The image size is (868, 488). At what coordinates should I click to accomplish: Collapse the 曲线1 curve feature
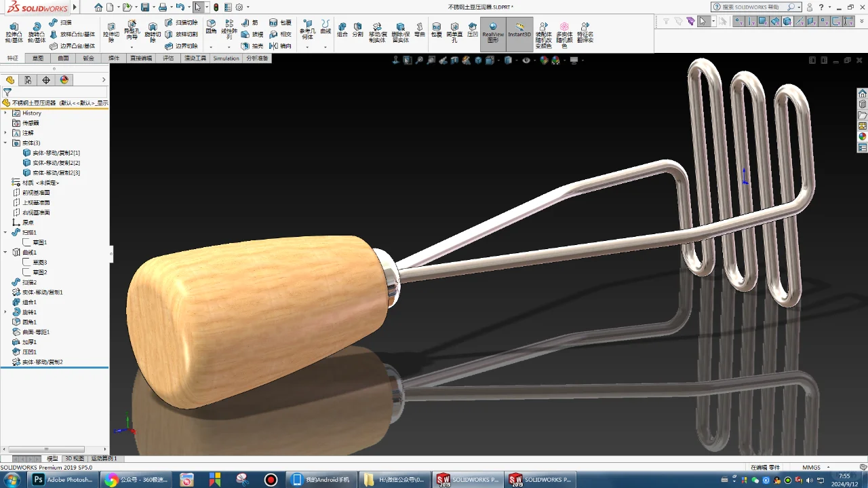5,252
